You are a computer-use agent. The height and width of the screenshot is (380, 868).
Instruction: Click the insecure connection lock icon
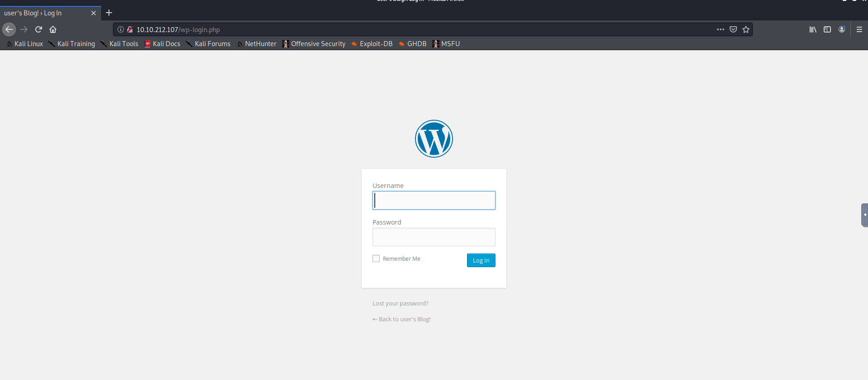130,29
